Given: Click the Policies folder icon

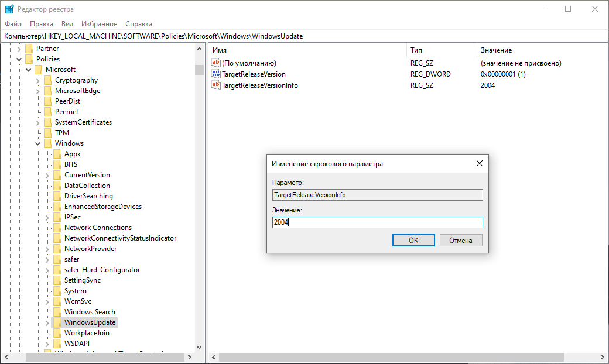Looking at the screenshot, I should (29, 59).
